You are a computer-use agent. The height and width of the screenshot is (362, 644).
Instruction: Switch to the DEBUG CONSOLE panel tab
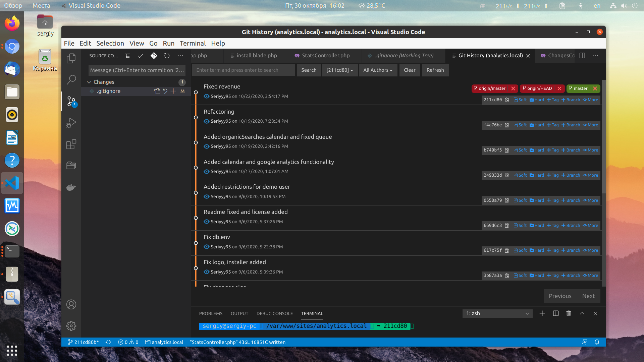pos(275,313)
